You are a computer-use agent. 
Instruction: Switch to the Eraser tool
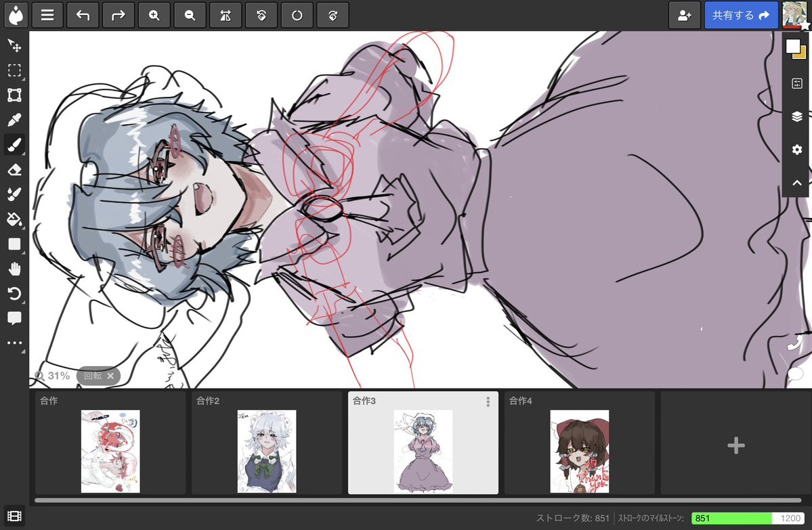click(x=14, y=170)
